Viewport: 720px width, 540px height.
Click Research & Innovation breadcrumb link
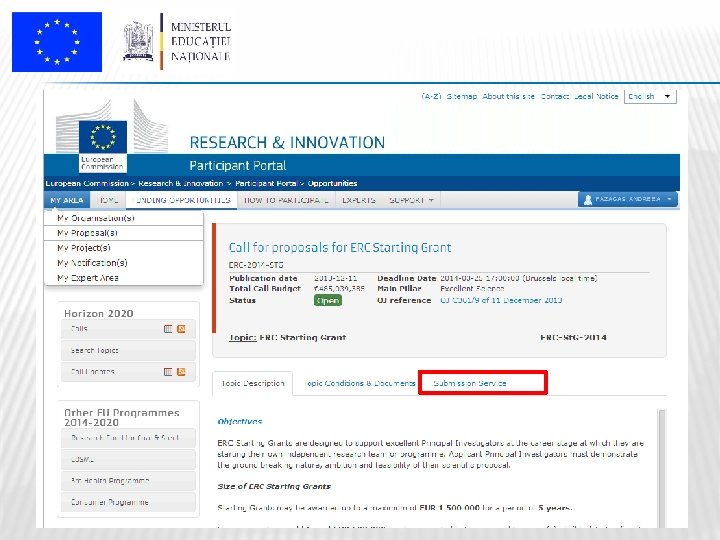point(180,183)
